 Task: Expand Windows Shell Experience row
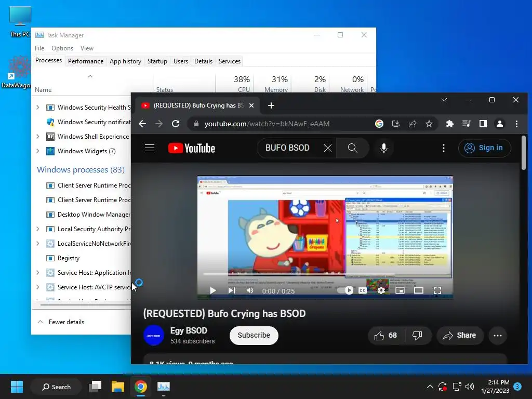37,137
